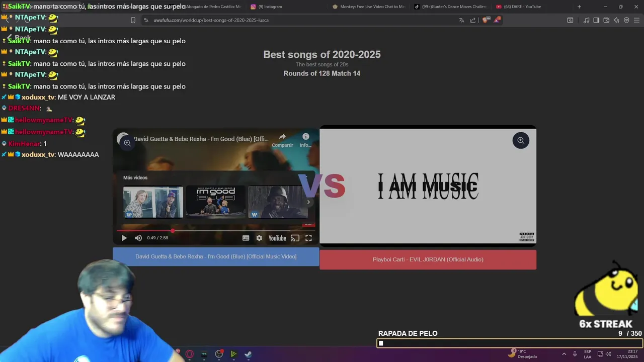Click the Opera GX taskbar icon

[x=190, y=354]
